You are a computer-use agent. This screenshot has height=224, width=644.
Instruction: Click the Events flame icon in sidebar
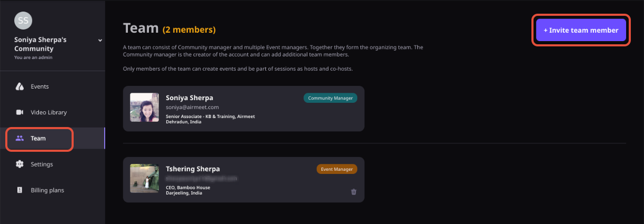click(x=20, y=86)
